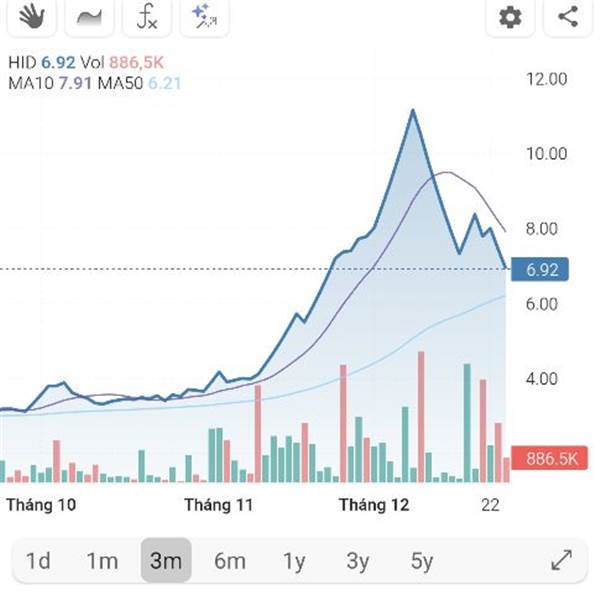Open the chart type selector
Screen dimensions: 600x600
click(x=90, y=16)
